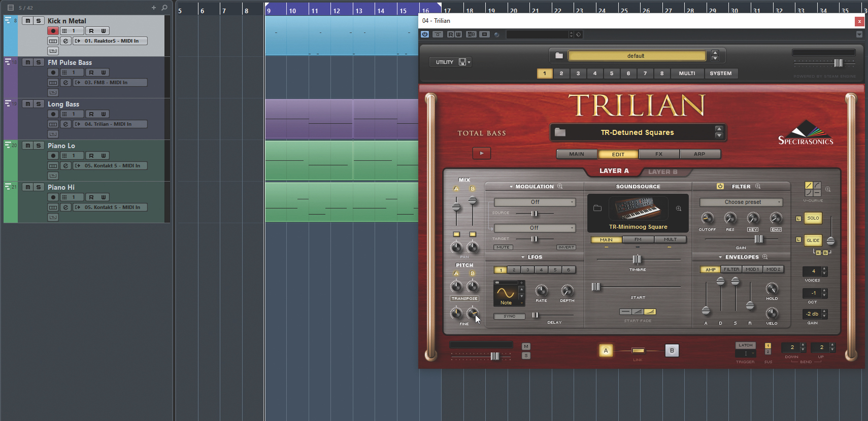Image resolution: width=868 pixels, height=421 pixels.
Task: Click the modulation MUTE button
Action: tap(503, 248)
